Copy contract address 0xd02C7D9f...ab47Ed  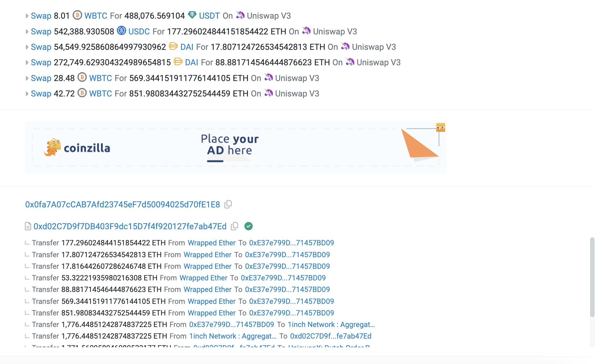235,226
